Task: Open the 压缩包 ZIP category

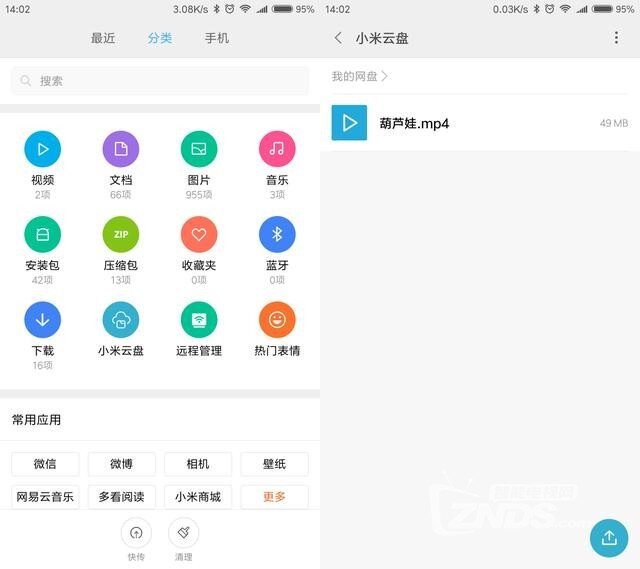Action: (x=121, y=234)
